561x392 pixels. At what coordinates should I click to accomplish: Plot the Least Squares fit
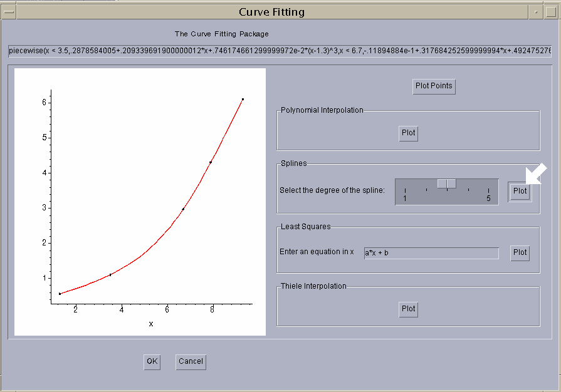[x=520, y=252]
